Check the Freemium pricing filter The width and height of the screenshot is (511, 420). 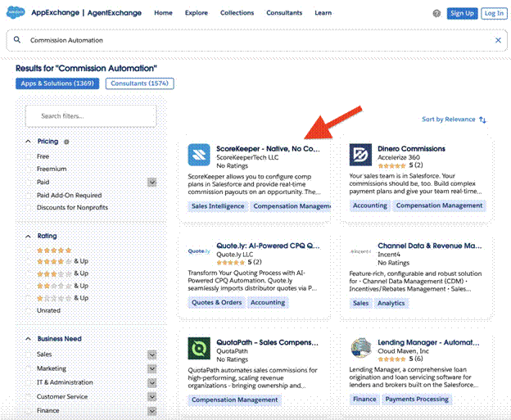point(31,169)
